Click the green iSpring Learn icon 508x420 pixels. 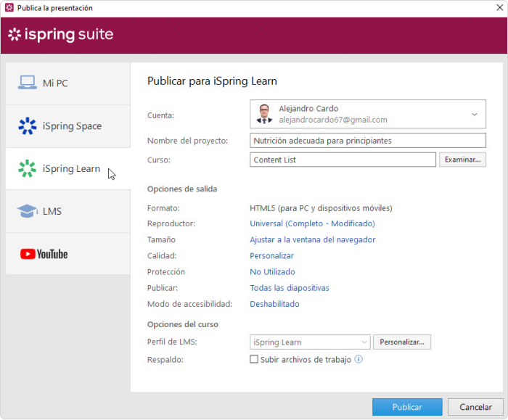click(x=28, y=168)
